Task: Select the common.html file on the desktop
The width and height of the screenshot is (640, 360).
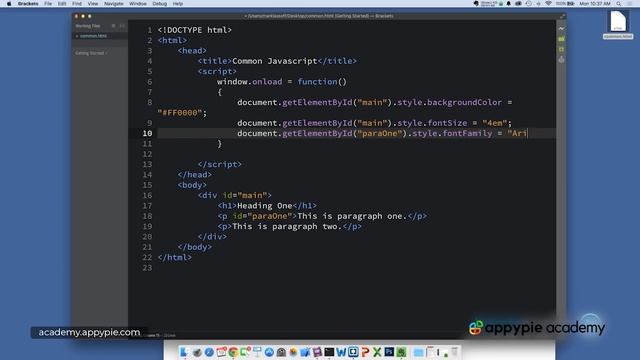Action: [x=618, y=24]
